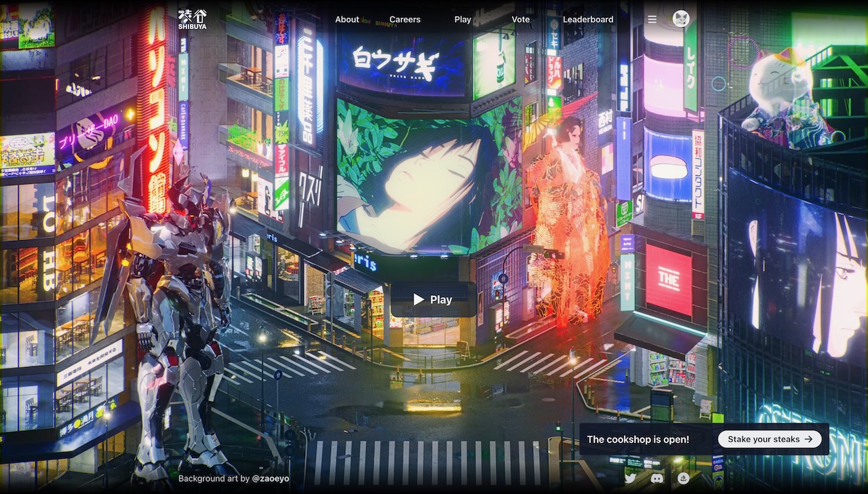Visit the @zaoeyo artist credit link
868x494 pixels.
click(271, 478)
